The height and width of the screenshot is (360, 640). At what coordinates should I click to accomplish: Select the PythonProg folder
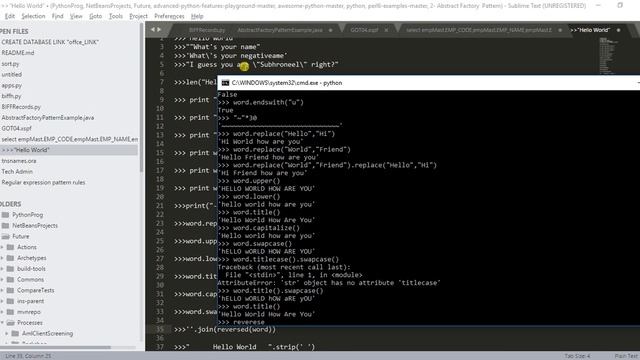click(27, 215)
